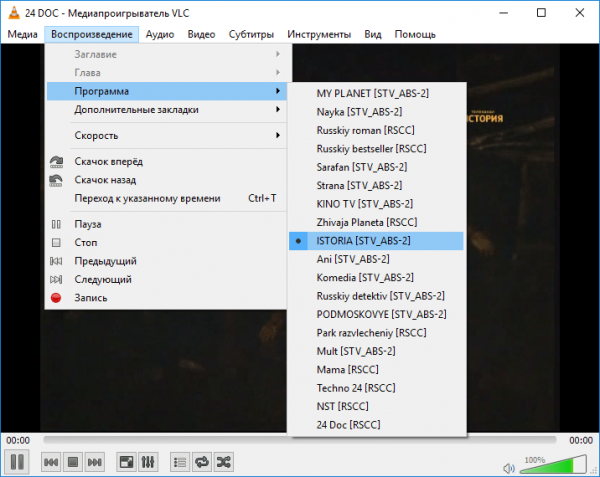600x477 pixels.
Task: Open extended settings equalizer icon
Action: coord(148,462)
